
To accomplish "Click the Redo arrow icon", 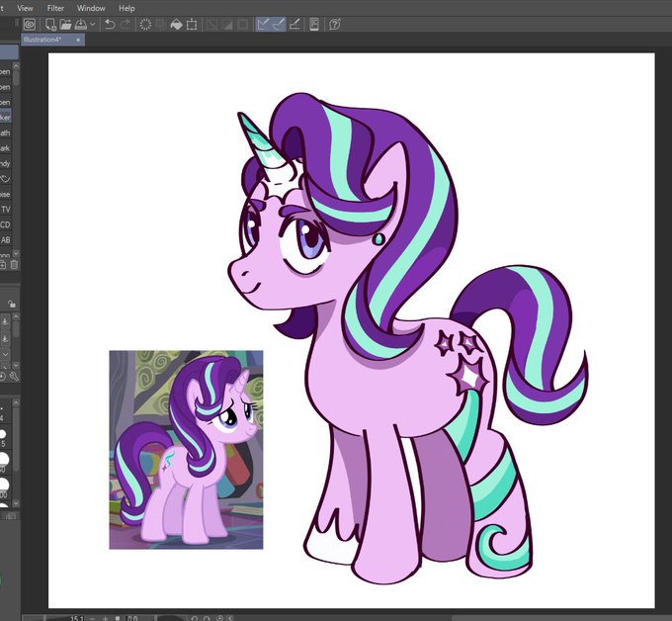I will pyautogui.click(x=126, y=24).
